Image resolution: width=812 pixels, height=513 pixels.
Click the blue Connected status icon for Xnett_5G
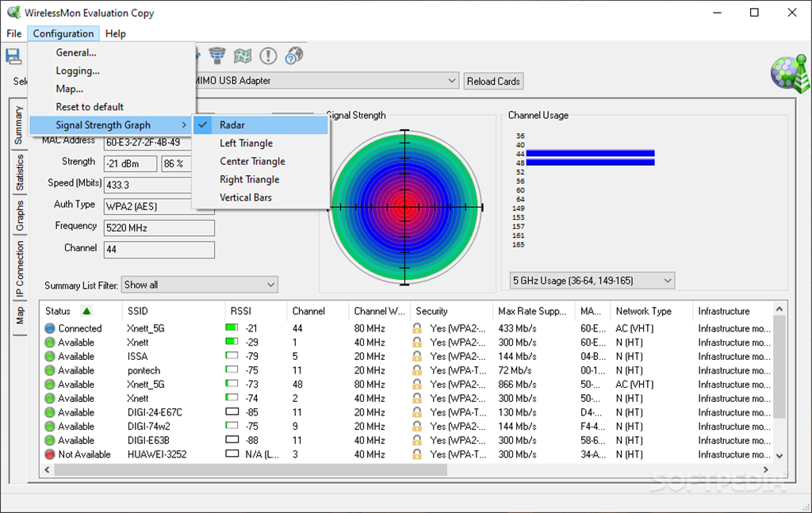50,328
